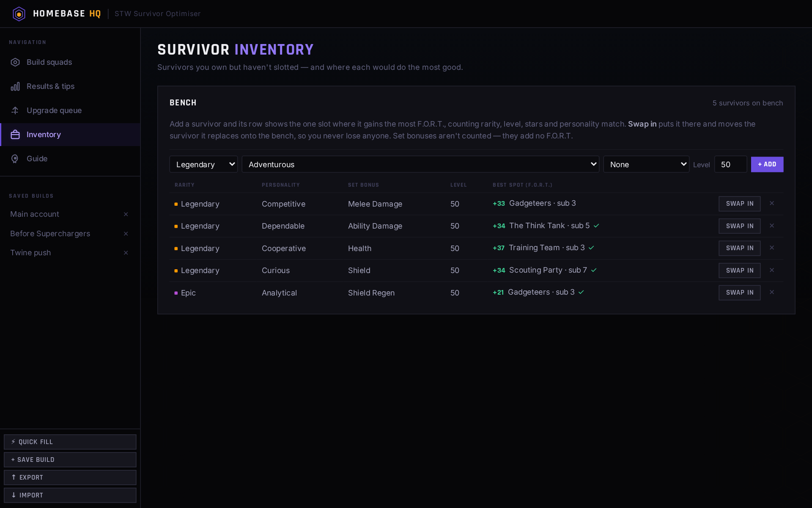Screen dimensions: 812x508
Task: Open the personality dropdown showing Adventurous
Action: coord(420,164)
